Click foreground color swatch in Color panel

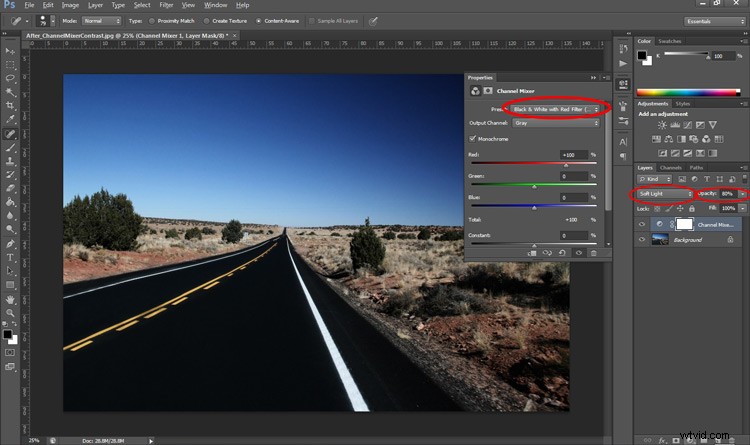click(642, 55)
